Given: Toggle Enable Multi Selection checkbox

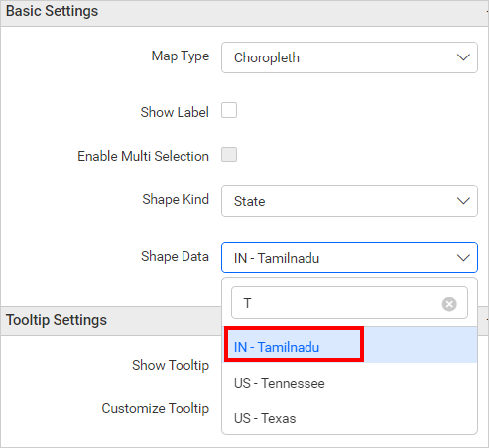Looking at the screenshot, I should pyautogui.click(x=229, y=155).
